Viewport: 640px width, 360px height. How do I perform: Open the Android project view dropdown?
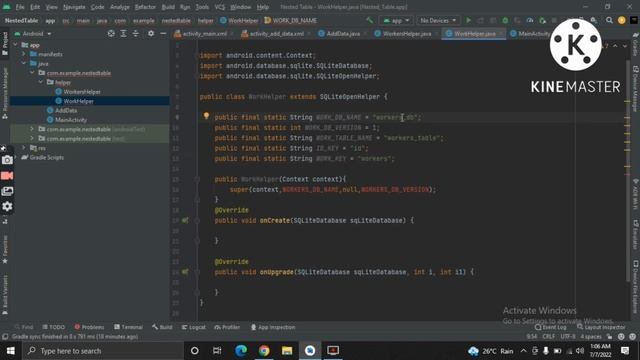click(x=33, y=34)
